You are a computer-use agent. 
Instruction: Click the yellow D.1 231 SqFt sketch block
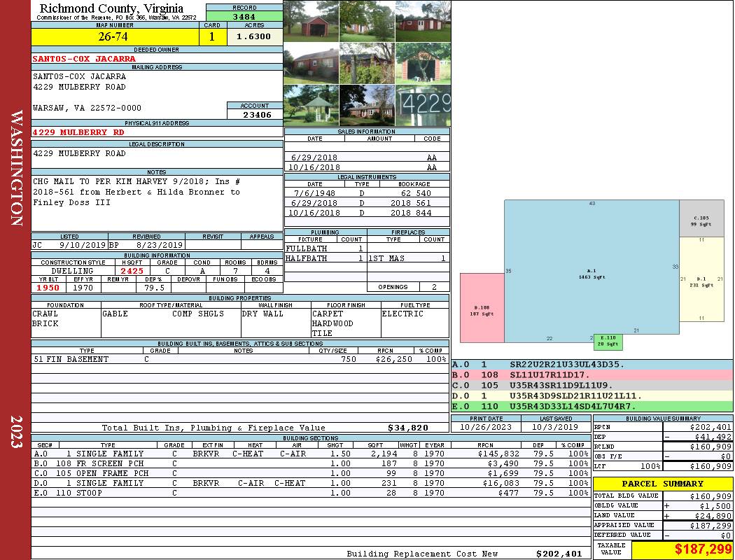click(701, 280)
